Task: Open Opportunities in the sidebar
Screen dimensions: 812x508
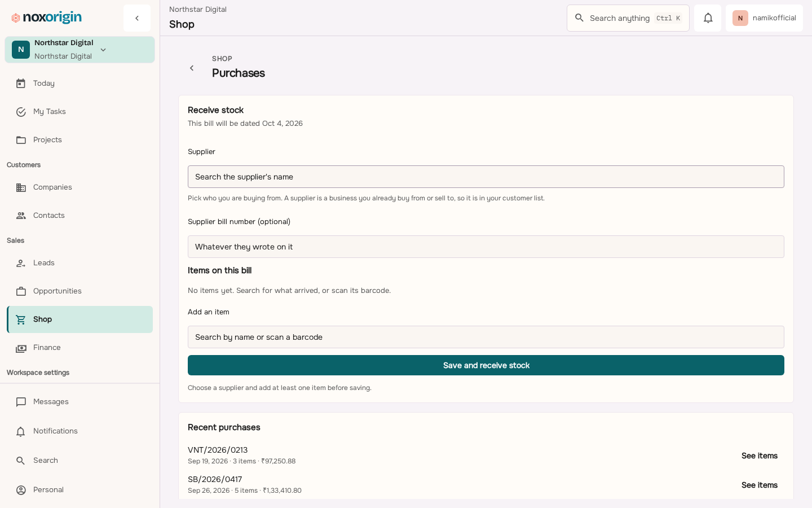Action: point(80,291)
